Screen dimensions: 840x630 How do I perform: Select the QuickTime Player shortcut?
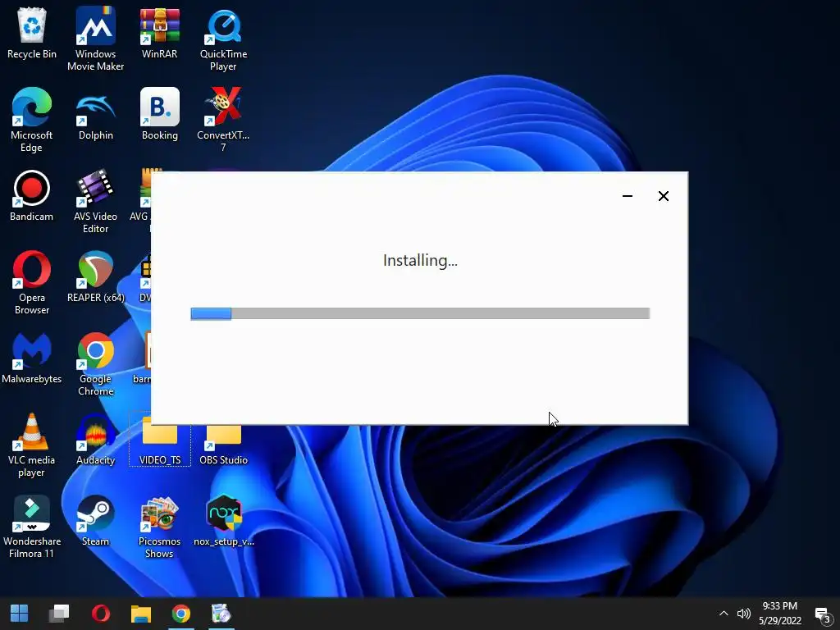pos(223,39)
